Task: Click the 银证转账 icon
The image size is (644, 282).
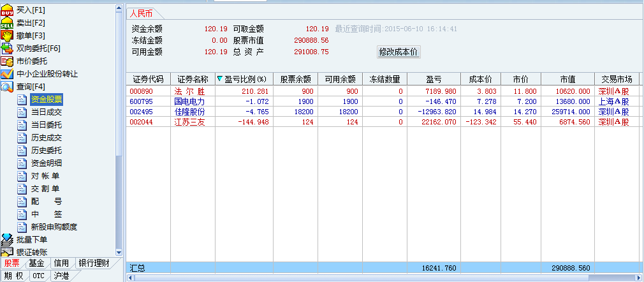Action: pyautogui.click(x=7, y=251)
